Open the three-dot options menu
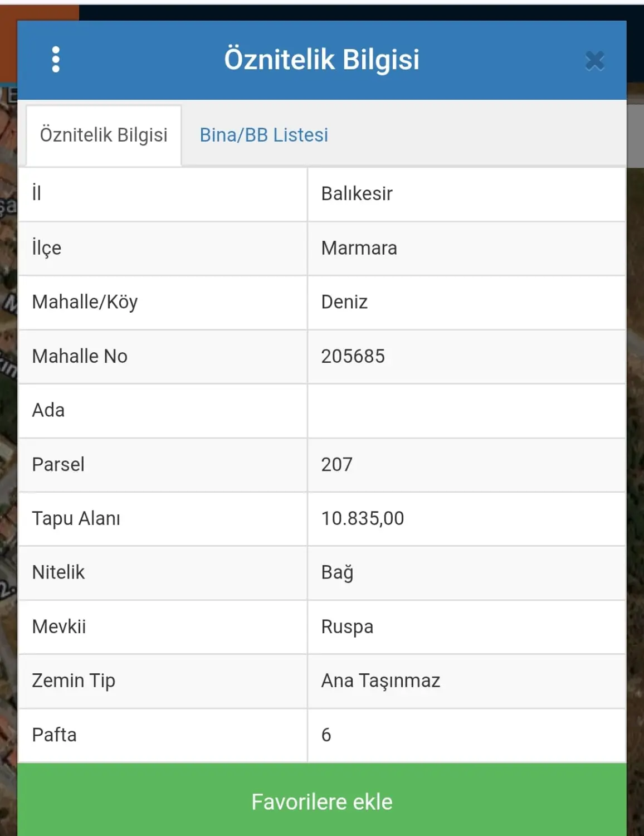 (x=56, y=60)
